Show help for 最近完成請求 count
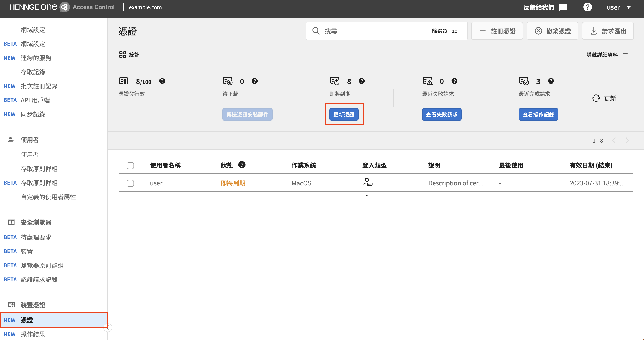Screen dimensions: 644x340 [551, 81]
